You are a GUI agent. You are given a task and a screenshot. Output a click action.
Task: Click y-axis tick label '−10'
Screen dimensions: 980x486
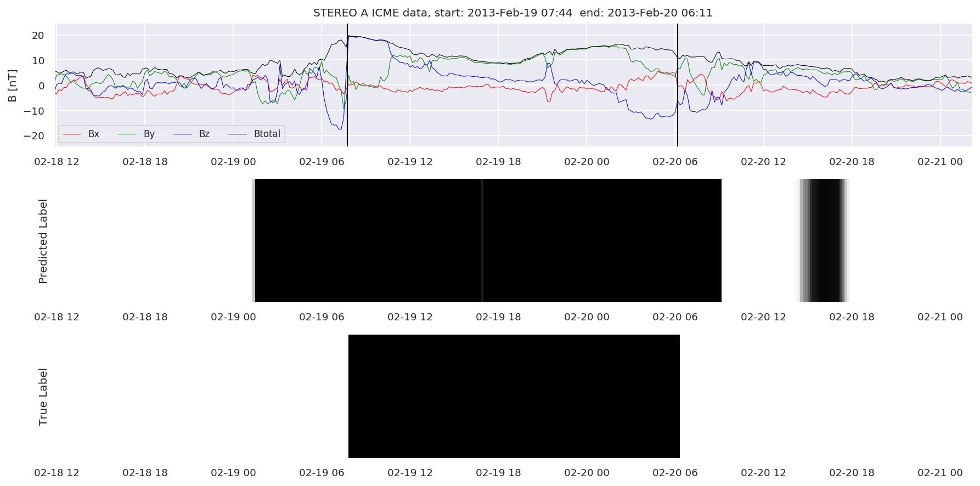pyautogui.click(x=33, y=111)
